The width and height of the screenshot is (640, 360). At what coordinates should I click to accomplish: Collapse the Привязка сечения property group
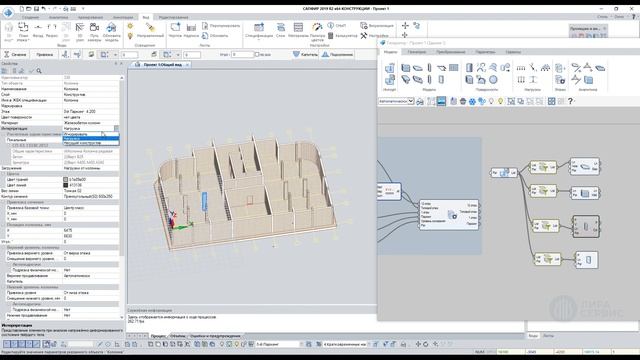click(x=4, y=202)
